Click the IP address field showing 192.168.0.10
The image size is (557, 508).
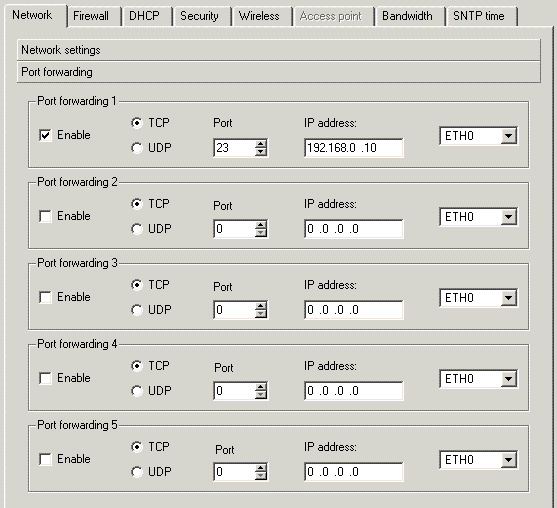(x=354, y=148)
